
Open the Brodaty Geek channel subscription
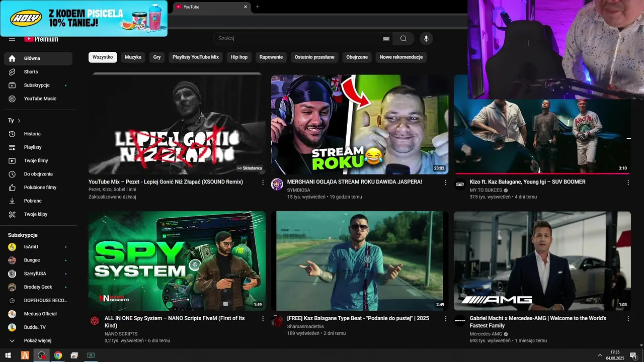[38, 287]
